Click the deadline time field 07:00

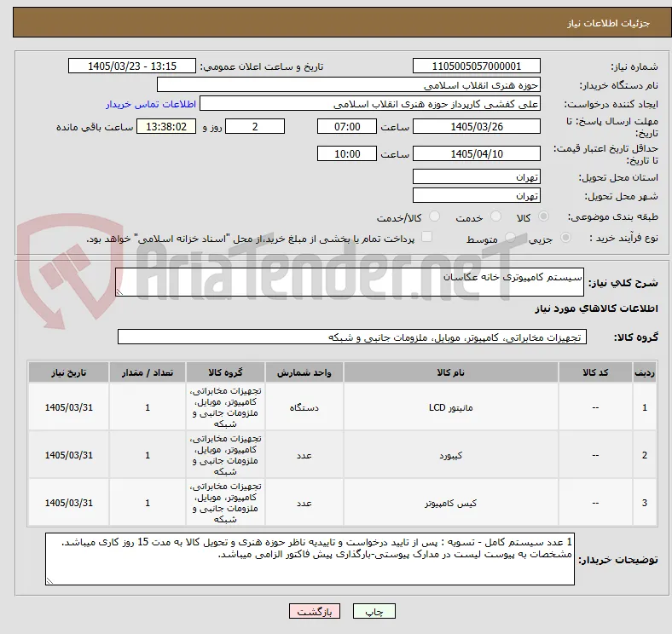tap(347, 126)
